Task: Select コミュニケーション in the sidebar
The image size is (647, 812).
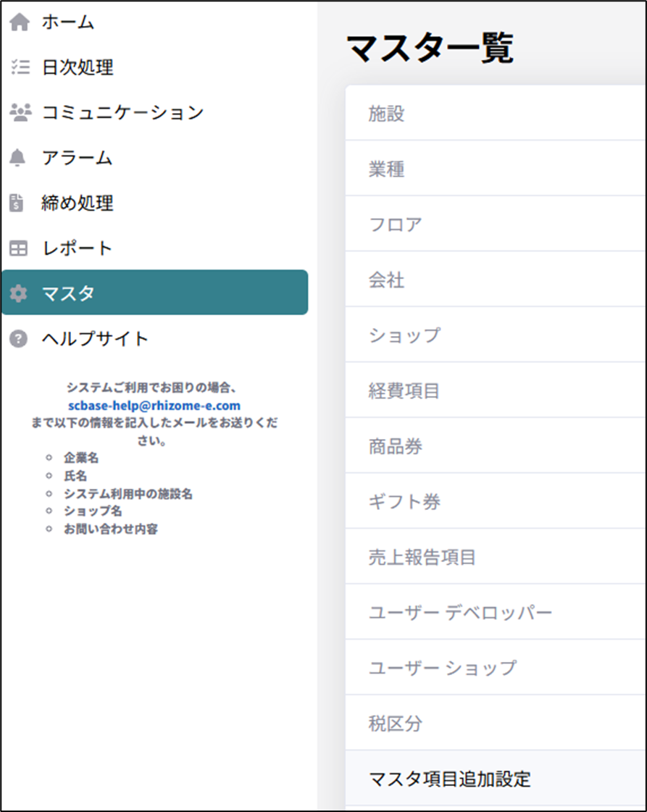Action: click(122, 113)
